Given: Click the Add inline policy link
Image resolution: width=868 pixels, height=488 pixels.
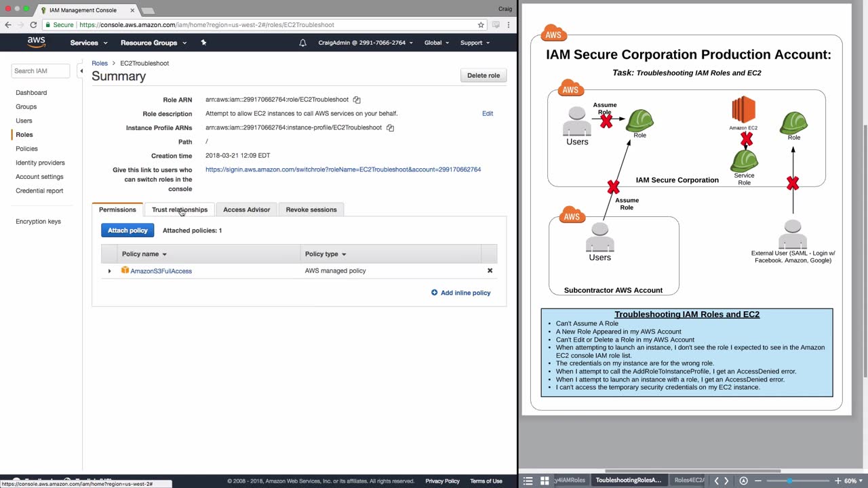Looking at the screenshot, I should [x=465, y=293].
